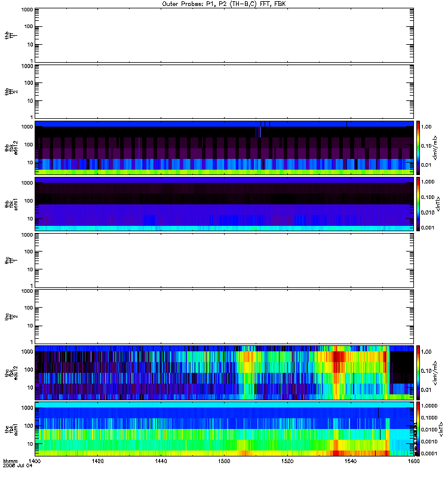
Task: Click the 1500 time axis label
Action: [224, 461]
